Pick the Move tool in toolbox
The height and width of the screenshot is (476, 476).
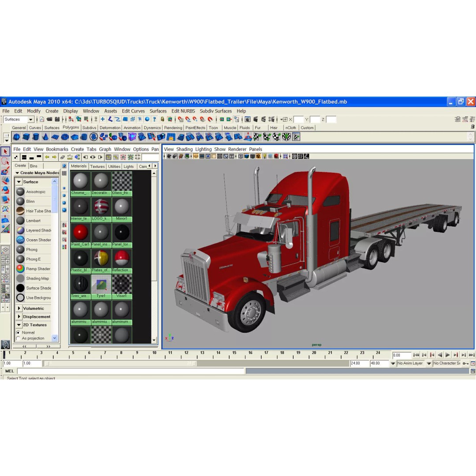pos(5,181)
